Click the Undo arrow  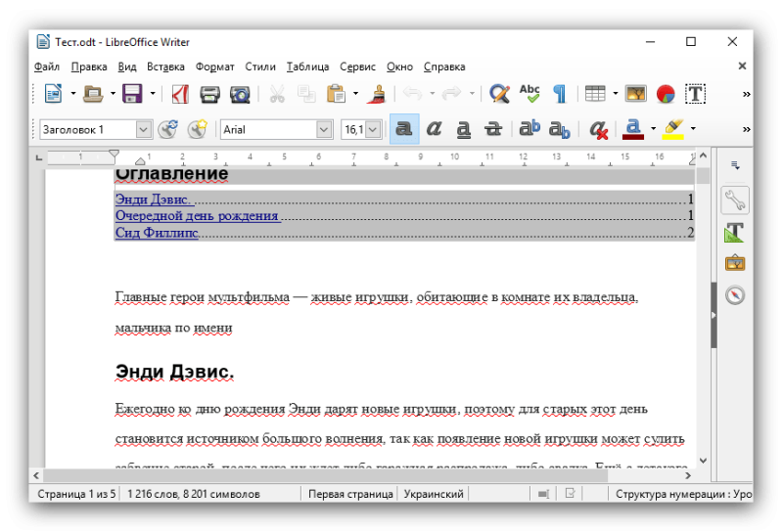click(412, 93)
